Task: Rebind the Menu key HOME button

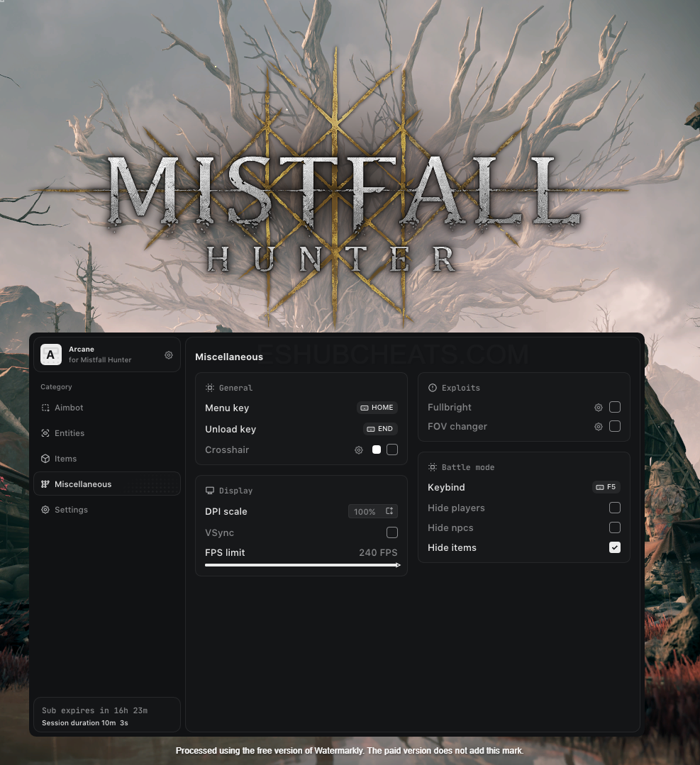Action: (377, 408)
